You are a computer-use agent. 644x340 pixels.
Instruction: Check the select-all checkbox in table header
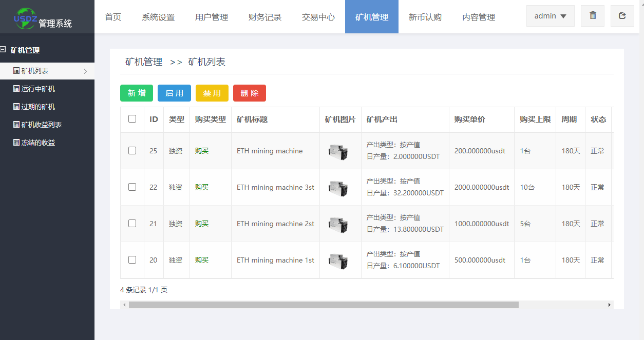(132, 119)
